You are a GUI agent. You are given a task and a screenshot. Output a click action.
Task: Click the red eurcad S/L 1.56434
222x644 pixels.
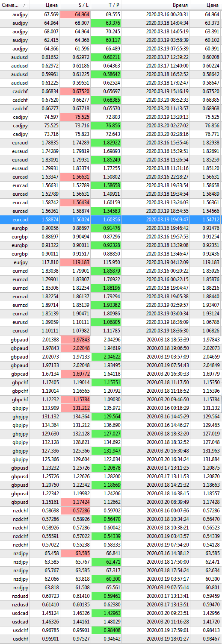(x=76, y=203)
